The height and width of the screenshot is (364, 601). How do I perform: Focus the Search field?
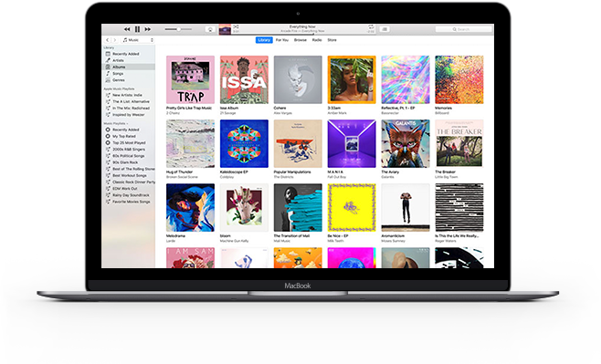[464, 29]
